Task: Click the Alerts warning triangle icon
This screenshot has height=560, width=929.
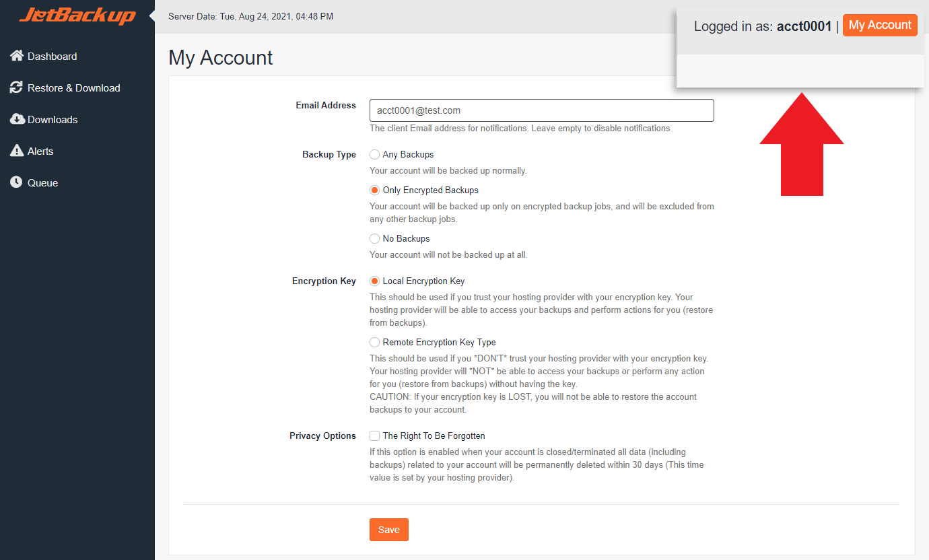Action: tap(17, 151)
